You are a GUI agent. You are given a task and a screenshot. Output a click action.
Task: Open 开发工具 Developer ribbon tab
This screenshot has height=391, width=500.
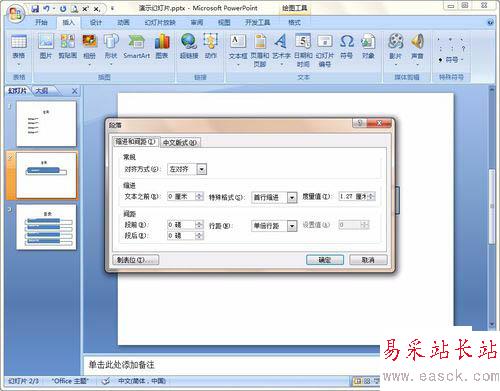(257, 22)
